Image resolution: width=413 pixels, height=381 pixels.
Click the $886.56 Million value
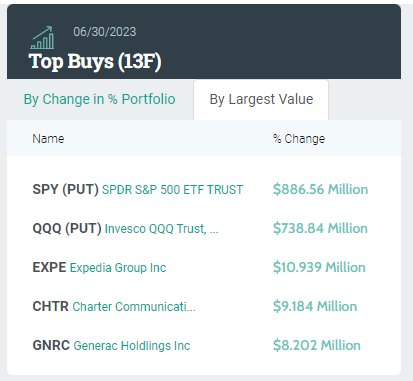coord(320,189)
